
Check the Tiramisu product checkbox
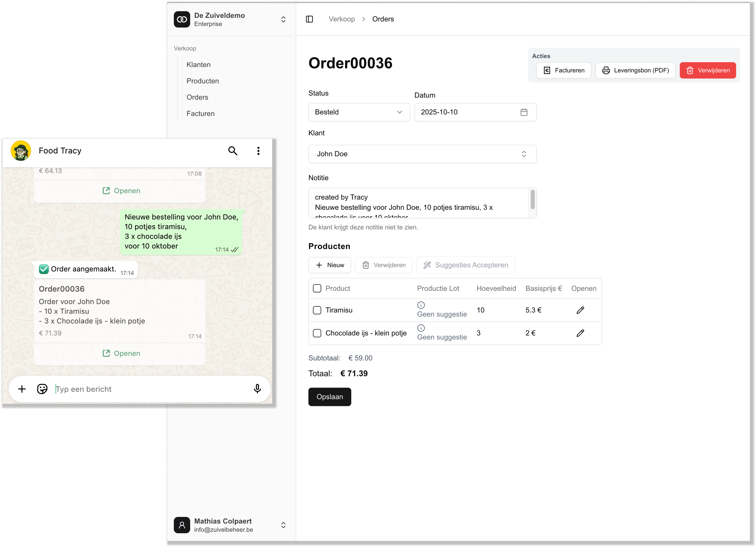[x=317, y=310]
